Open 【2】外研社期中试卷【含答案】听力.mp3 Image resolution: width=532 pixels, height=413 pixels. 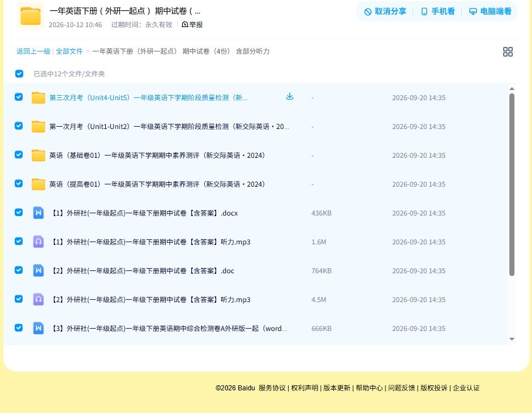pos(151,299)
